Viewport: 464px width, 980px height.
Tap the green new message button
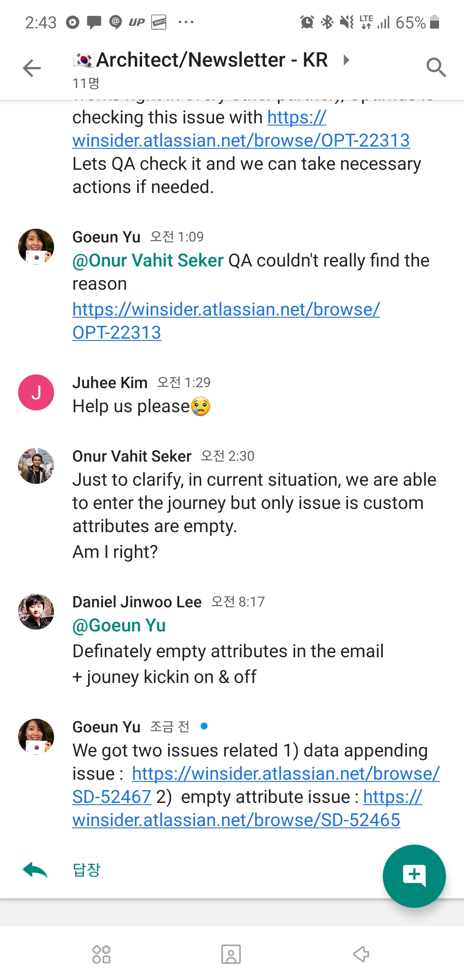coord(414,876)
